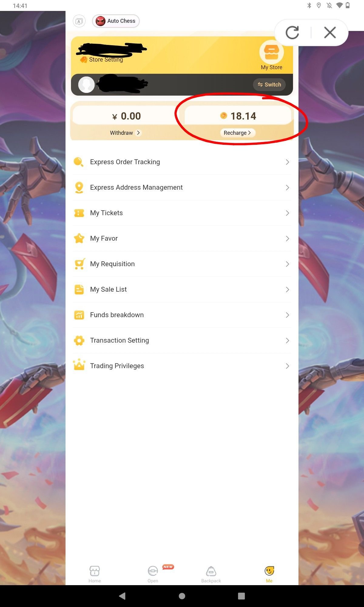Tap the Express Order Tracking magnifier icon
Screen dimensions: 364x607
tap(79, 162)
